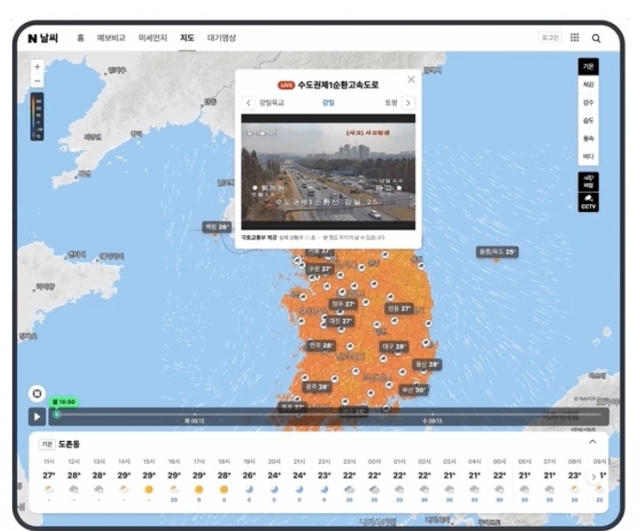Click the 부산 30° map label

[x=413, y=390]
